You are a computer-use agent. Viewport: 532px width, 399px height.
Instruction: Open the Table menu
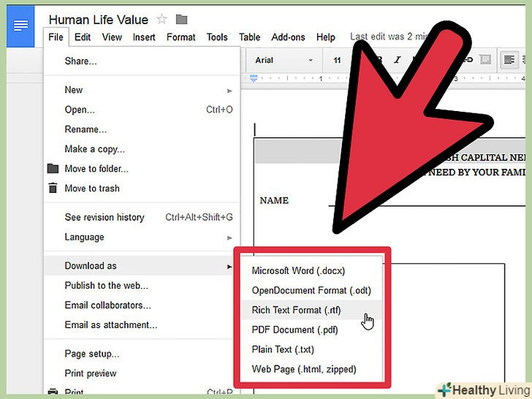click(249, 37)
